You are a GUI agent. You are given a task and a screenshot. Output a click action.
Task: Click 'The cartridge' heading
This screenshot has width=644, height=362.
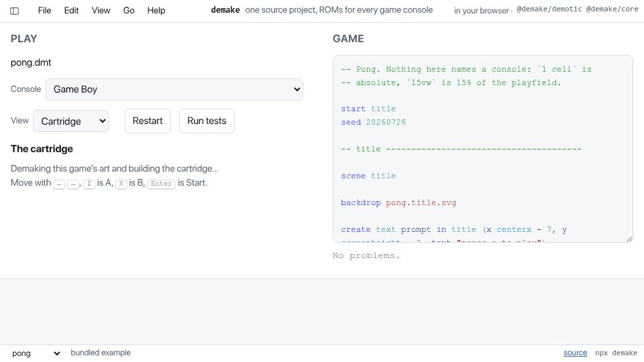pos(42,149)
